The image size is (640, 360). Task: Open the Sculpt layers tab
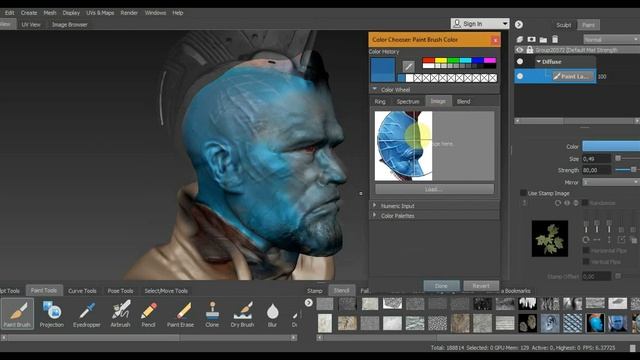563,25
